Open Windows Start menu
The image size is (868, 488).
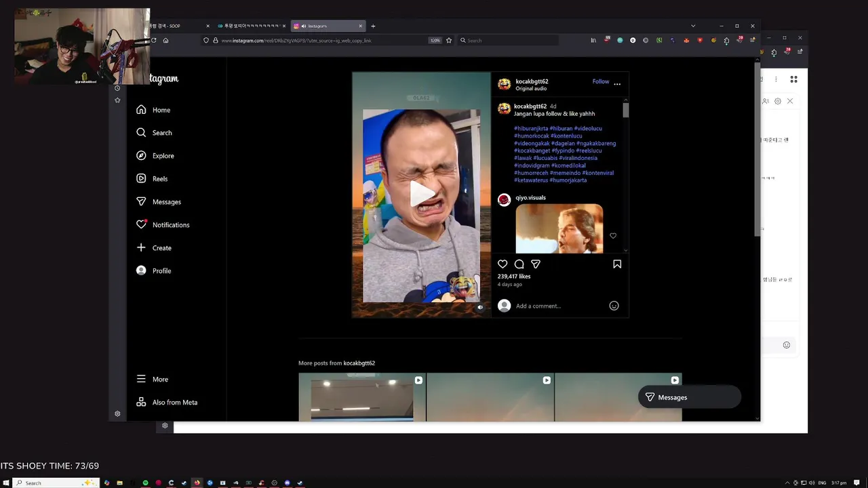[x=6, y=483]
